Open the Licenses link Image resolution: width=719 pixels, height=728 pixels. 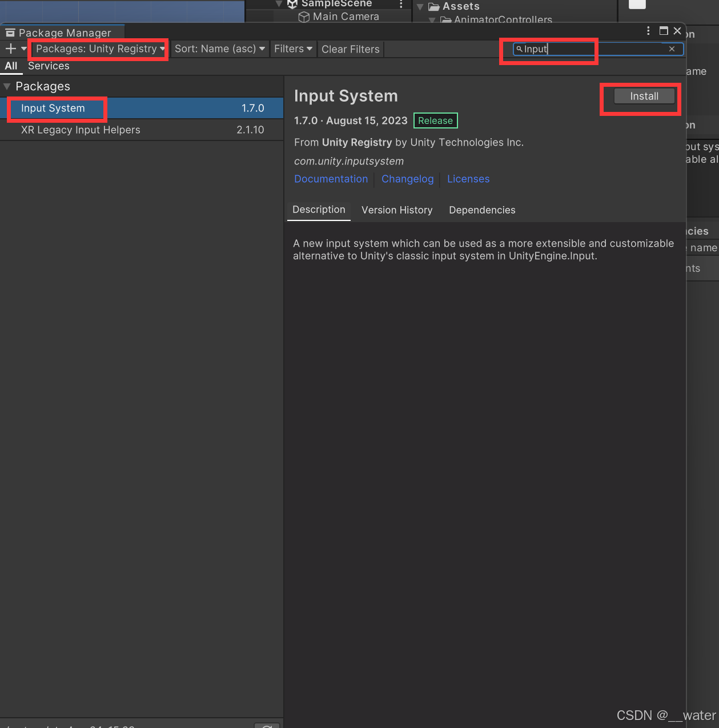tap(468, 179)
